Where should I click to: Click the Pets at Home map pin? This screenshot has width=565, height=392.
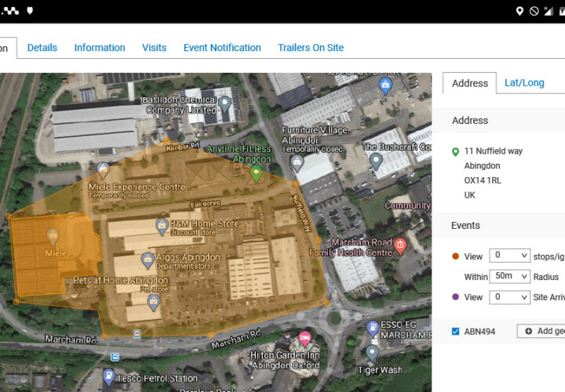pos(154,303)
